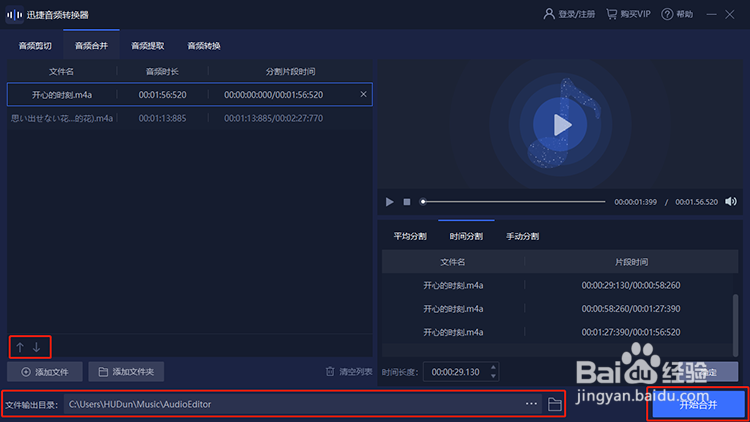Click the segment list vertical scrollbar
The height and width of the screenshot is (422, 750).
735,325
